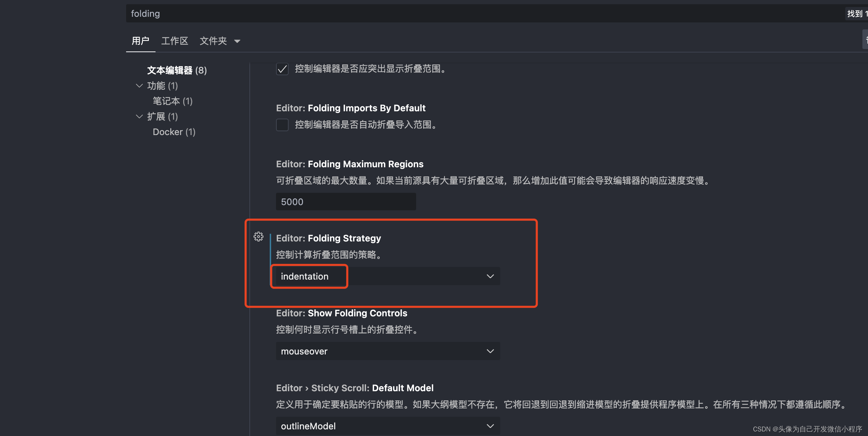Collapse the 功能 tree section
This screenshot has width=868, height=436.
139,86
